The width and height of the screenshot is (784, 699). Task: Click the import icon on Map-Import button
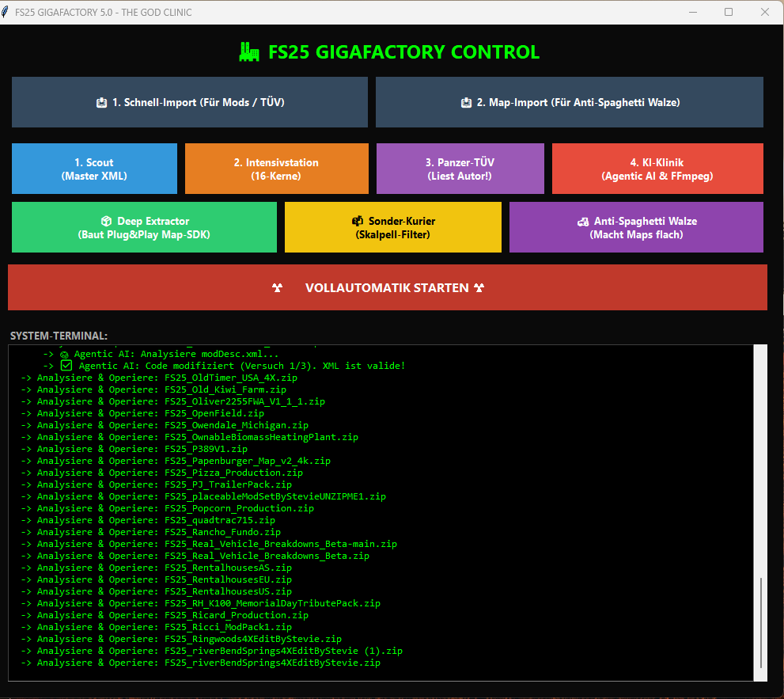coord(466,103)
